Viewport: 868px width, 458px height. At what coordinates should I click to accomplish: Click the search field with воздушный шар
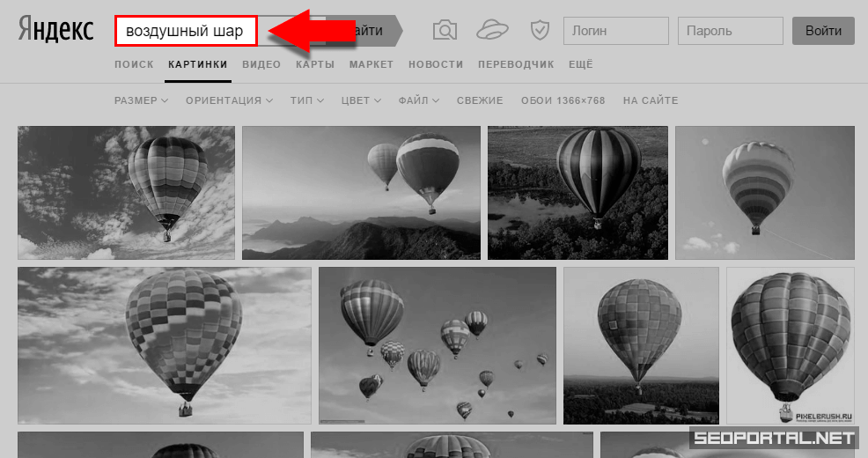pos(186,32)
